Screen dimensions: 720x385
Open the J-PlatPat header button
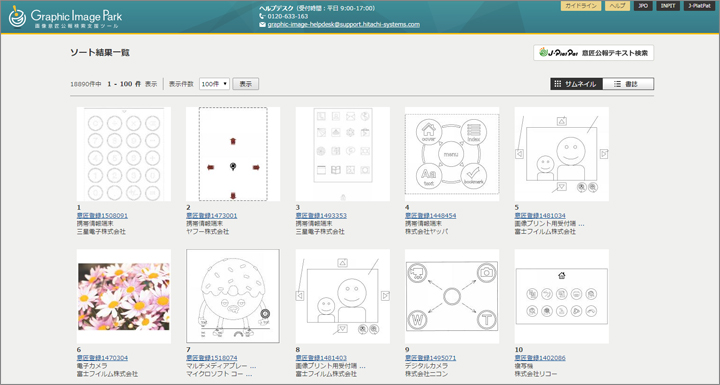pyautogui.click(x=699, y=6)
